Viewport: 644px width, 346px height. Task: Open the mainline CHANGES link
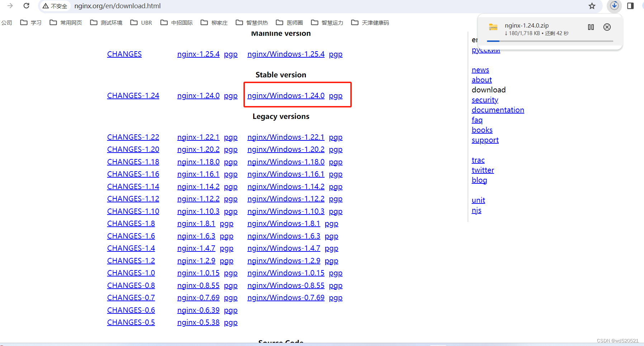(124, 54)
